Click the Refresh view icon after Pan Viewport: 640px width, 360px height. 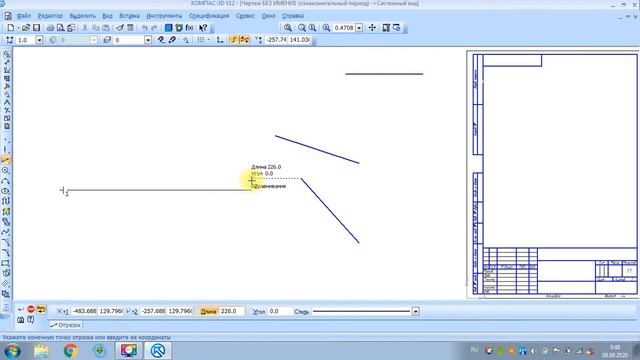(397, 28)
